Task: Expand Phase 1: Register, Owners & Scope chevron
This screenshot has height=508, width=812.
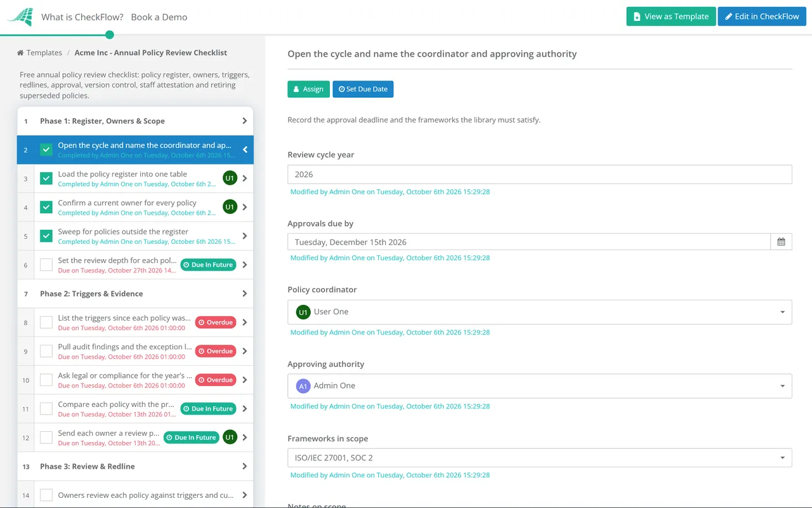Action: [x=245, y=121]
